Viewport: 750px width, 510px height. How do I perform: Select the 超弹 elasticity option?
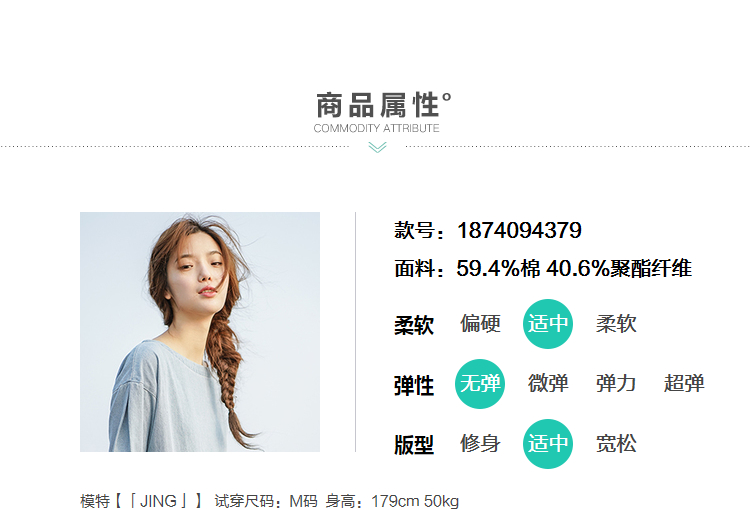684,384
